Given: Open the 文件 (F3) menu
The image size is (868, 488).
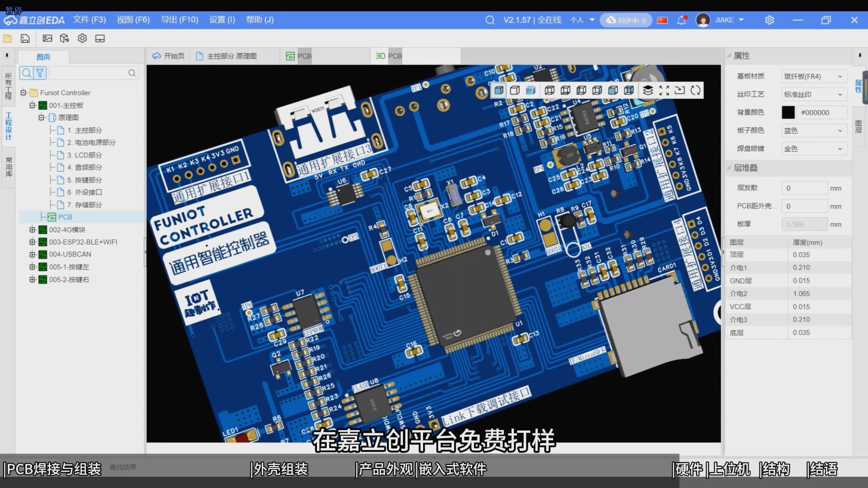Looking at the screenshot, I should point(90,20).
